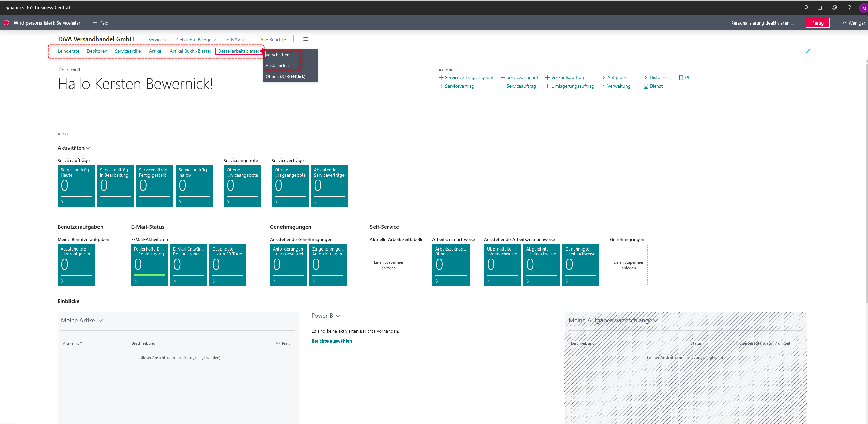Viewport: 868px width, 424px height.
Task: Click the Hallo Kersten Bewernick headline
Action: click(x=135, y=84)
